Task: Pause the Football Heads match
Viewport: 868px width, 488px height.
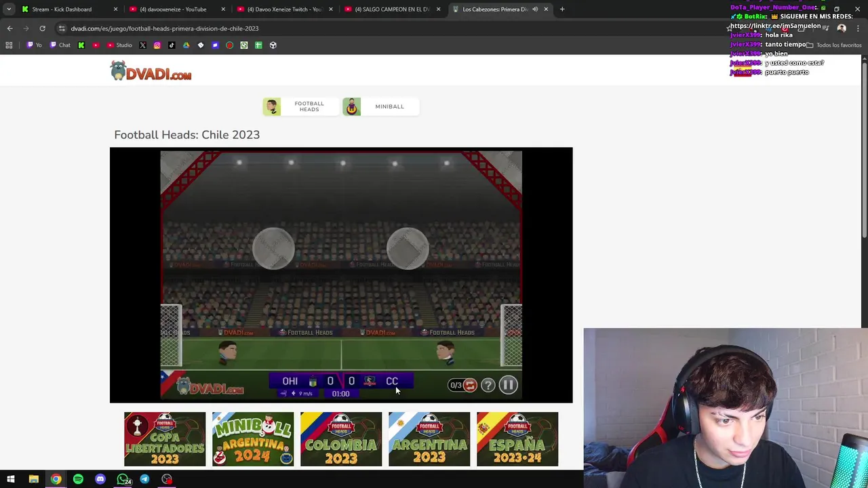Action: pos(508,385)
